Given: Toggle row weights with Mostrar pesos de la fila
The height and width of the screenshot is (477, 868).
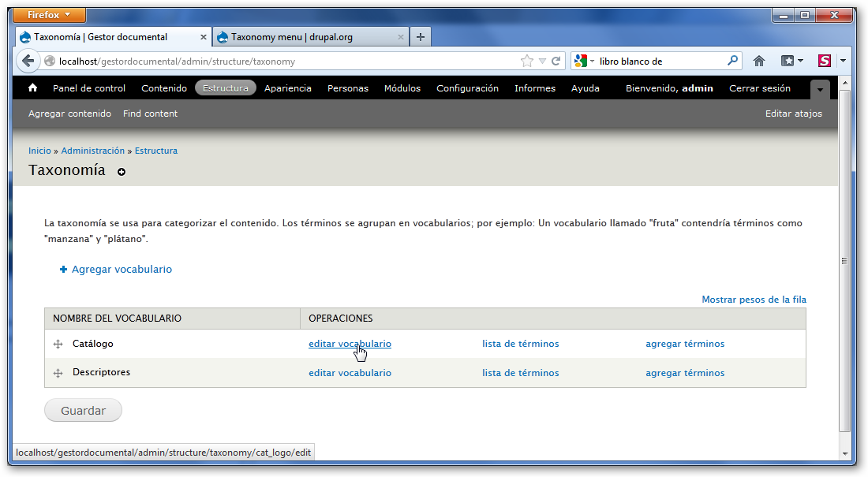Looking at the screenshot, I should pyautogui.click(x=754, y=300).
